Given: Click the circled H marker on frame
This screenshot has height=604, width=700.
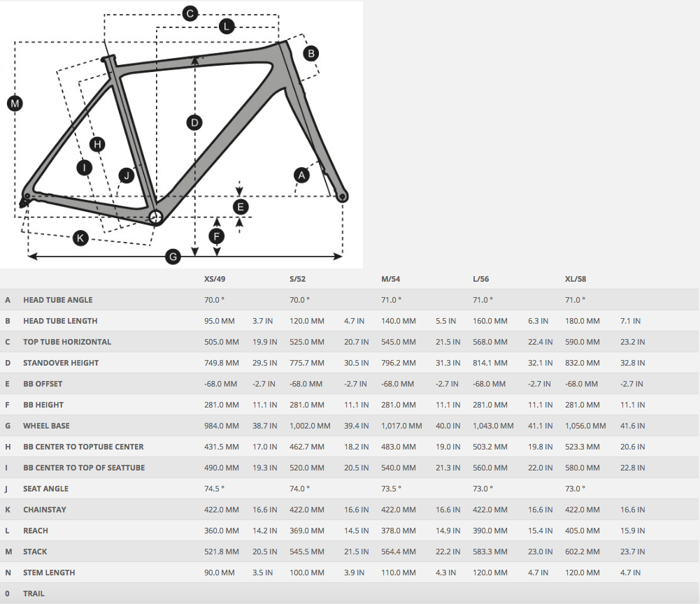Looking at the screenshot, I should pos(97,144).
